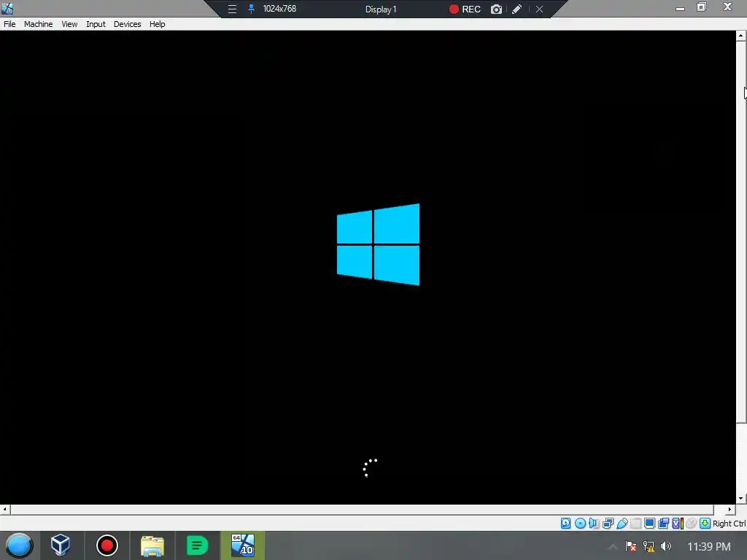This screenshot has height=560, width=747.
Task: Select the running Windows 10 VM taskbar button
Action: [242, 545]
